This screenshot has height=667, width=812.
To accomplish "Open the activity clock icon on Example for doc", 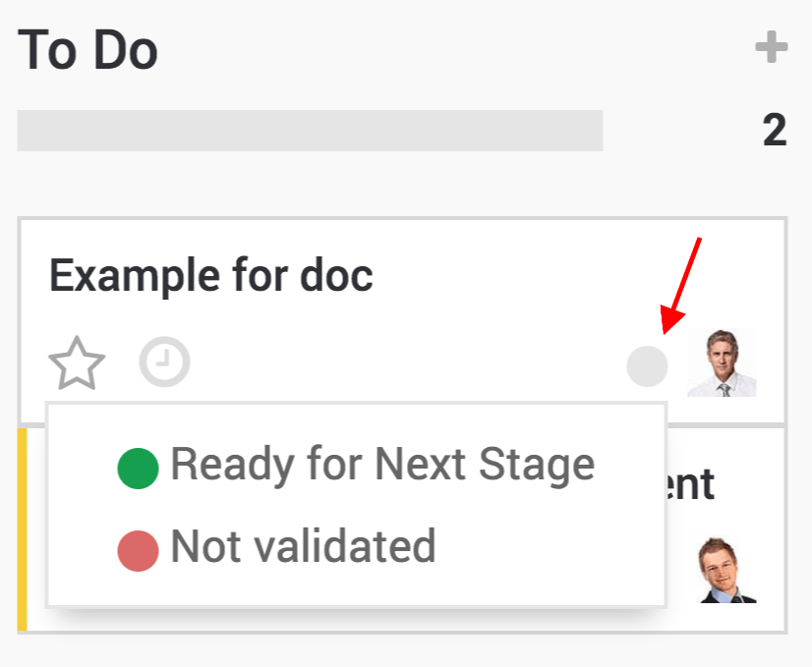I will coord(164,361).
